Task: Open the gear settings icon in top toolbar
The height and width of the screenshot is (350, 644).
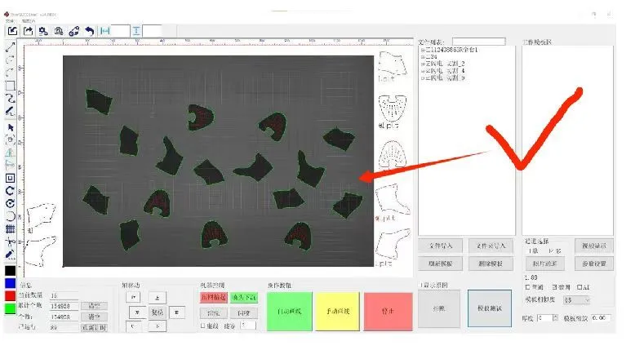Action: (43, 31)
